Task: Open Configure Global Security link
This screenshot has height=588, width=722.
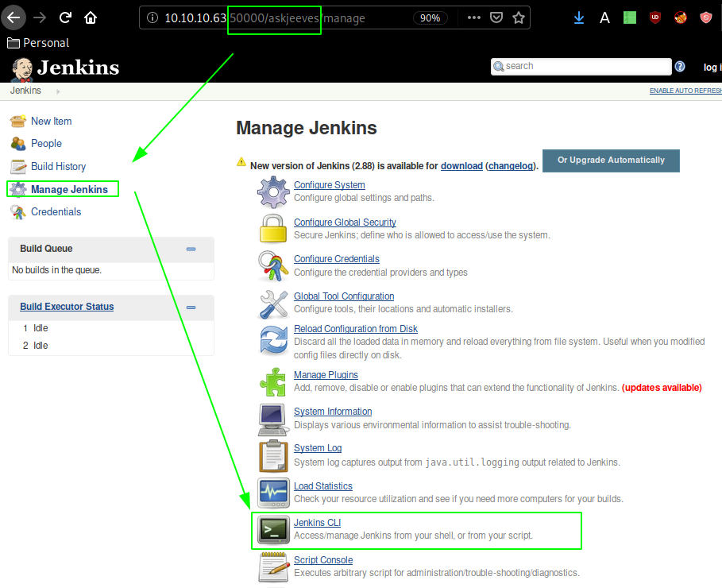Action: (345, 222)
